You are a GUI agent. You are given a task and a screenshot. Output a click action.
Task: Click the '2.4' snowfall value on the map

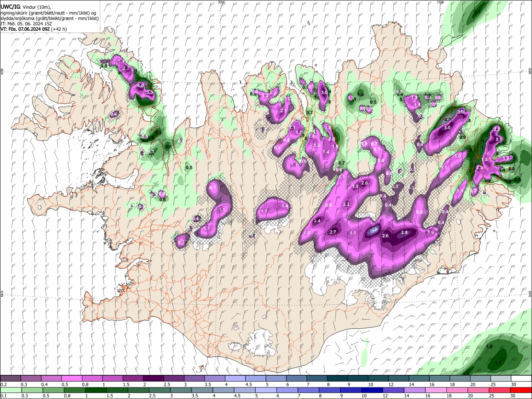pos(318,221)
